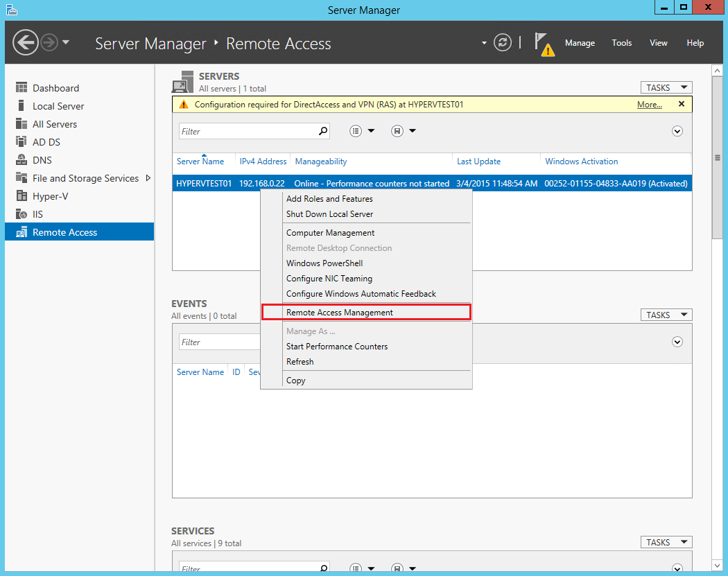Open Remote Access Management
The height and width of the screenshot is (576, 728).
(x=366, y=313)
